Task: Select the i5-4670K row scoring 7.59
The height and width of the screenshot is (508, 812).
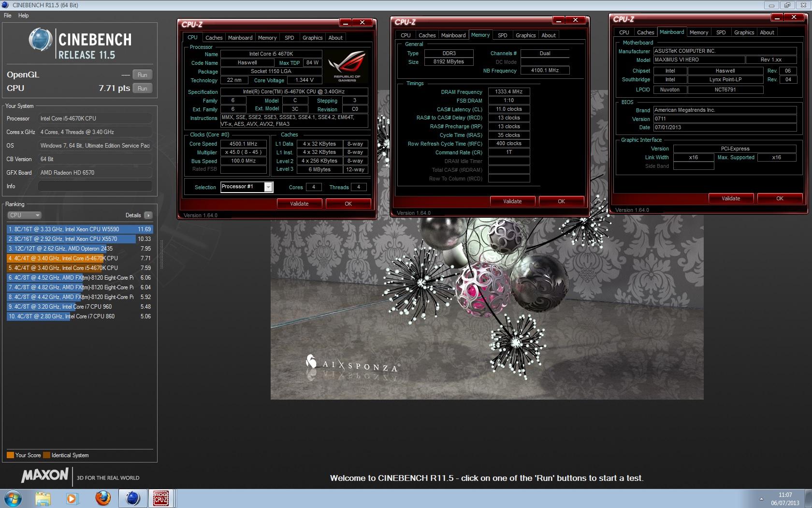Action: coord(79,268)
